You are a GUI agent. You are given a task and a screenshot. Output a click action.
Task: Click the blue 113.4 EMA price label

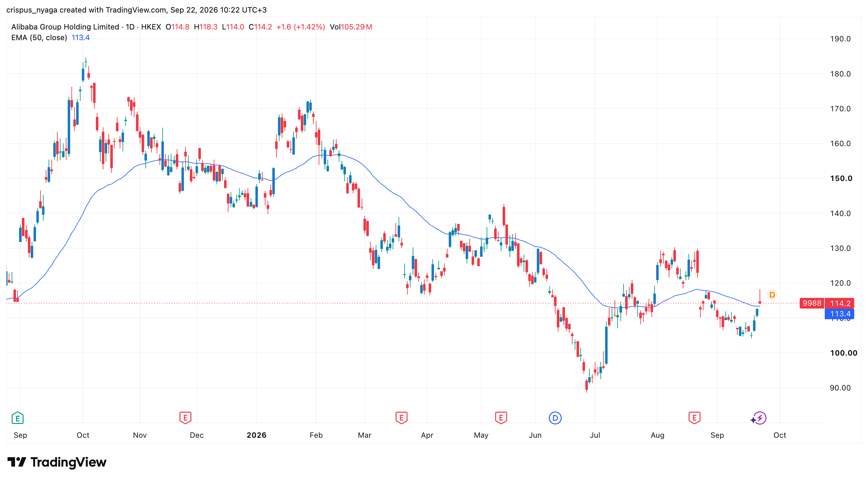point(840,314)
